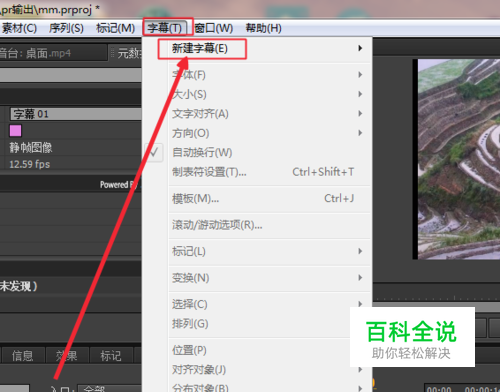Open the 素材(C) menu
500x392 pixels.
[19, 28]
